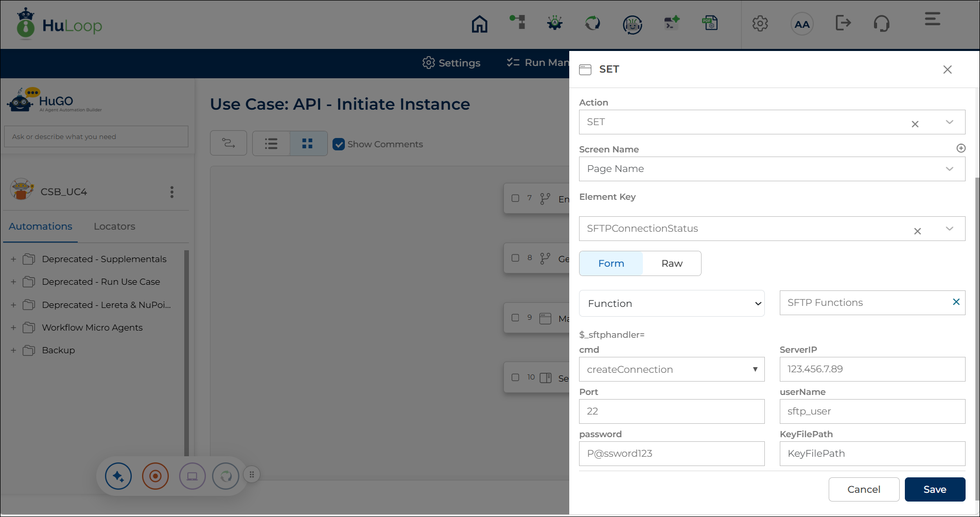
Task: Open the hamburger menu in header
Action: (x=933, y=20)
